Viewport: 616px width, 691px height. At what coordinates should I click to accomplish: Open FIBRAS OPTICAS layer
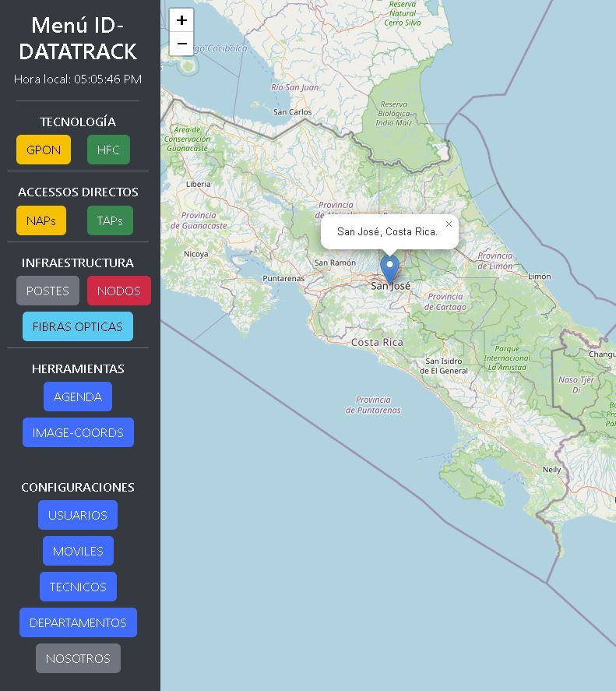coord(78,326)
